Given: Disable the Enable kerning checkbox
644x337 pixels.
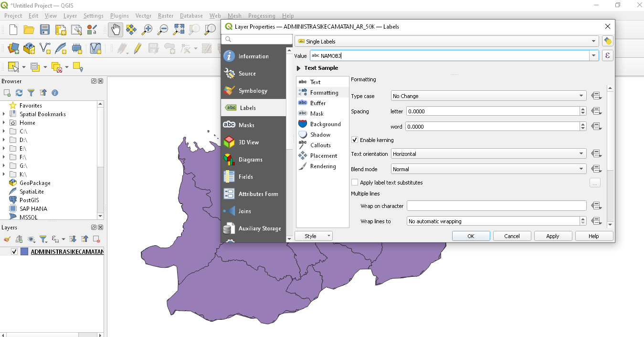Looking at the screenshot, I should [x=355, y=140].
